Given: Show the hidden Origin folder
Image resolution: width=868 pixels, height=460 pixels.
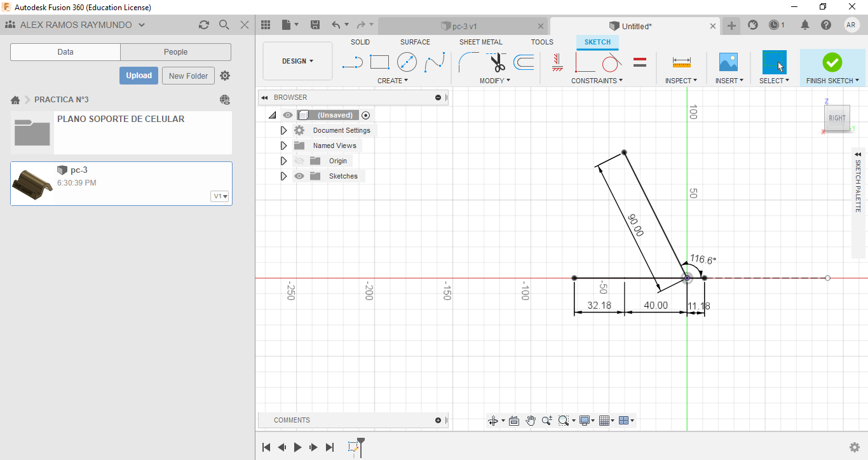Looking at the screenshot, I should tap(299, 161).
